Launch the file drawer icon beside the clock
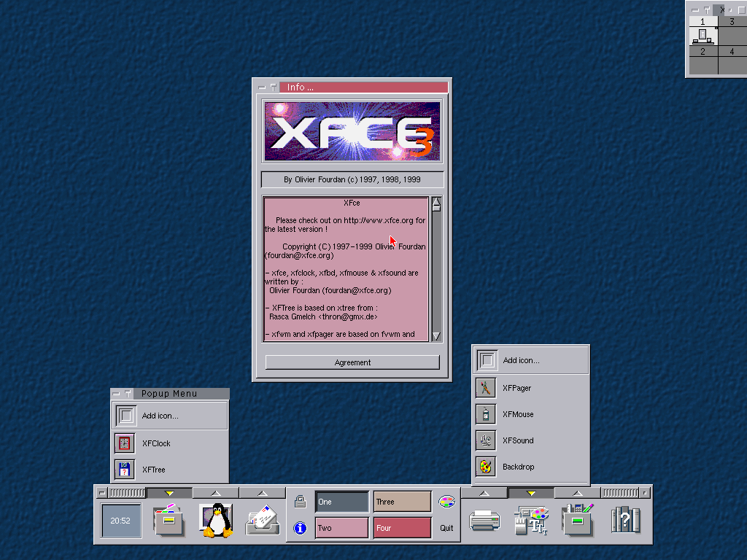 point(169,519)
